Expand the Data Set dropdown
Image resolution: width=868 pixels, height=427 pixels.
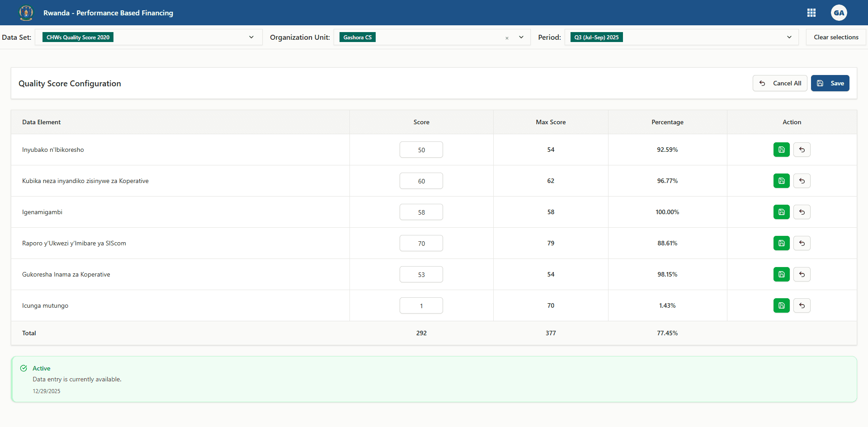click(x=251, y=37)
